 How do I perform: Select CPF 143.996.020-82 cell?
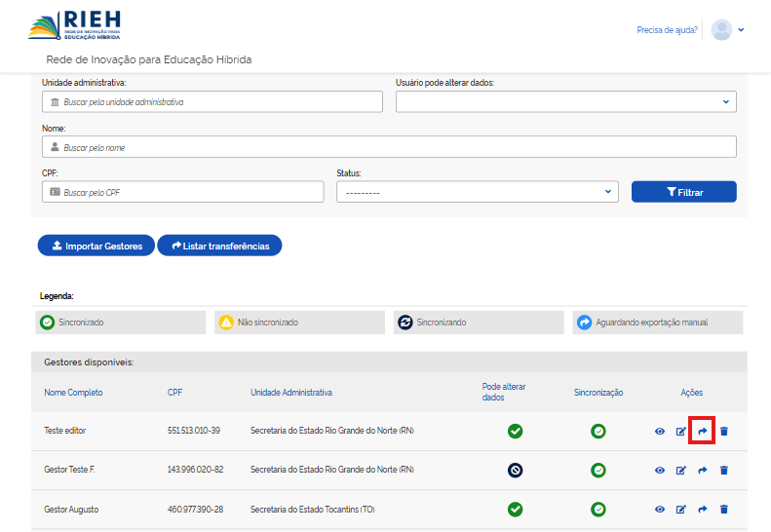(195, 470)
